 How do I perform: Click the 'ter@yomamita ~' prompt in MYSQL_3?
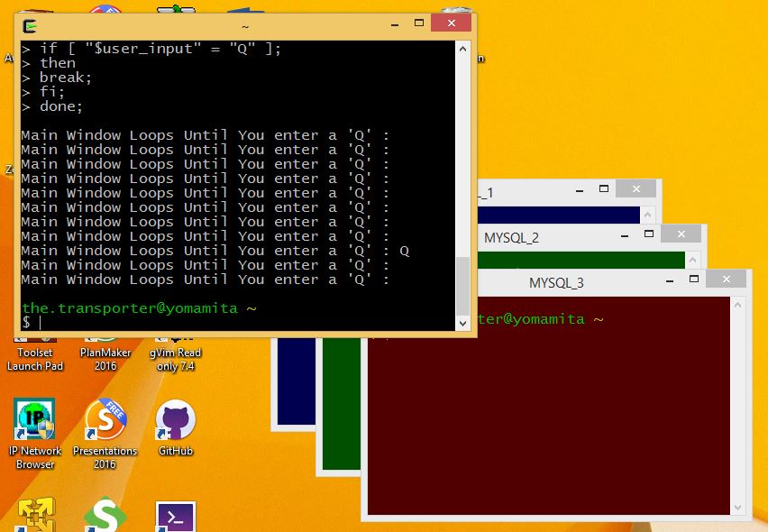(x=540, y=319)
